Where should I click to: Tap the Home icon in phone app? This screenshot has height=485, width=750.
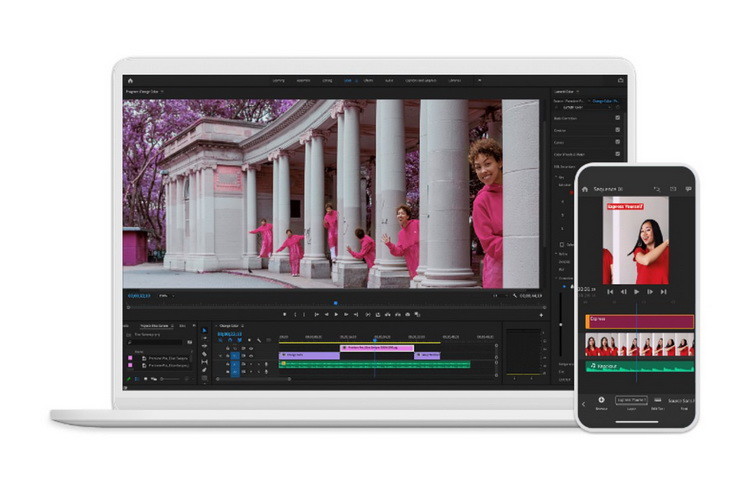pyautogui.click(x=585, y=189)
